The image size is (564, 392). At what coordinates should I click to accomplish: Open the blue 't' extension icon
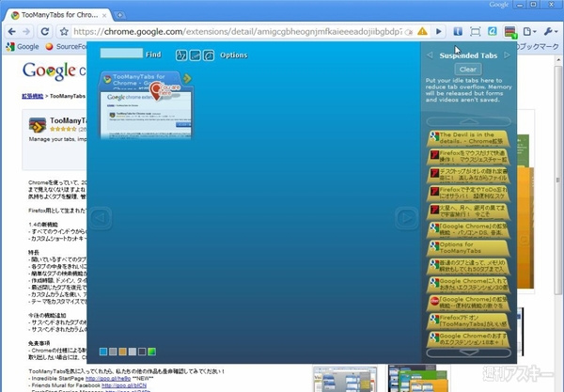(458, 32)
